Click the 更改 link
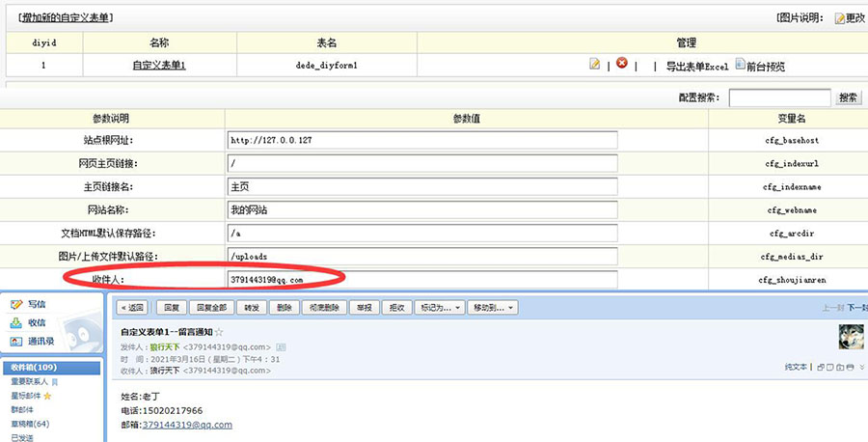This screenshot has width=868, height=442. pyautogui.click(x=855, y=18)
